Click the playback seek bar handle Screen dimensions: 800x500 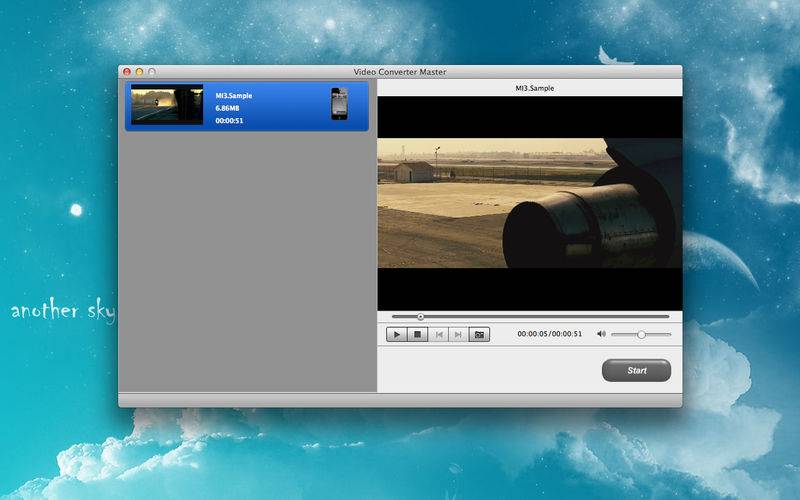(x=420, y=317)
